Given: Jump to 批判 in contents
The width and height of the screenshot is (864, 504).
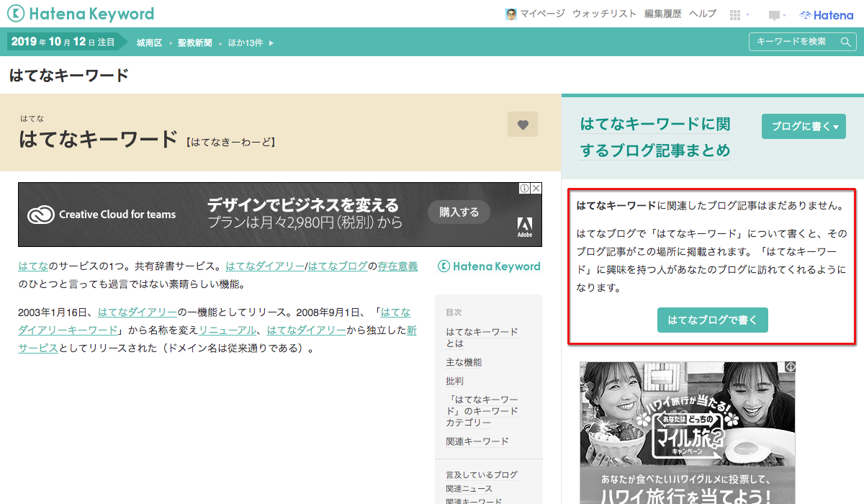Looking at the screenshot, I should (x=455, y=381).
